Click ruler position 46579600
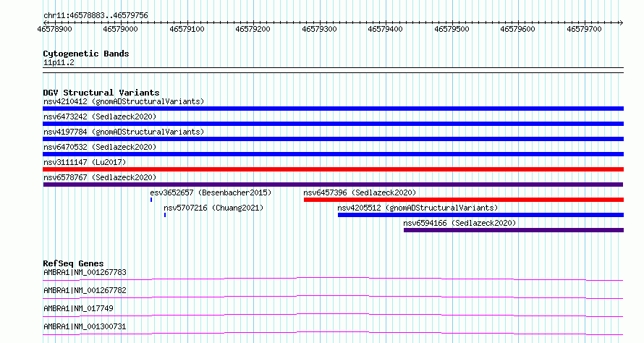 pos(517,29)
